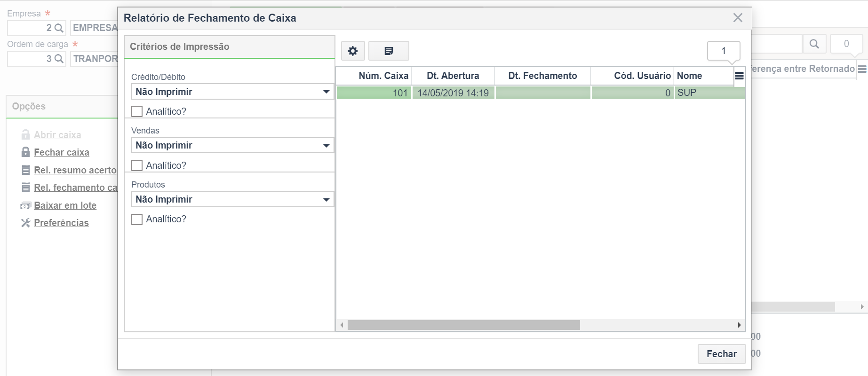Sort by Dt. Fechamento column header
Viewport: 868px width, 376px height.
click(x=542, y=76)
